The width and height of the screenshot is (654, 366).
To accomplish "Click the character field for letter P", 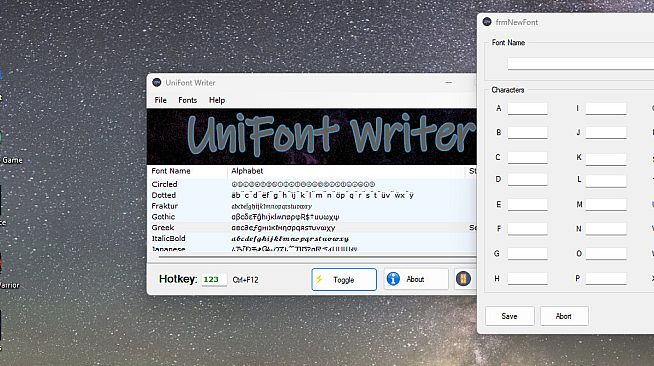I will pos(606,278).
